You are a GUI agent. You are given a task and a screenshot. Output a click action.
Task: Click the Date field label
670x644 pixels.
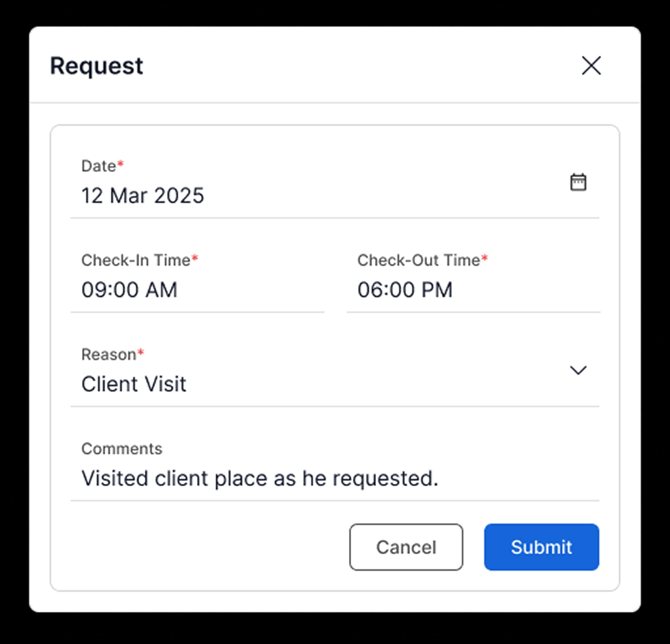(x=98, y=166)
